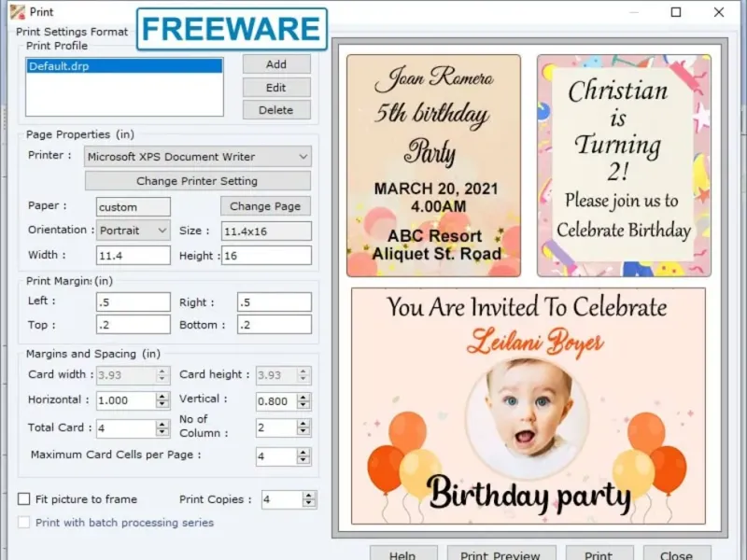Maximize the Print window
The height and width of the screenshot is (560, 747).
tap(676, 12)
